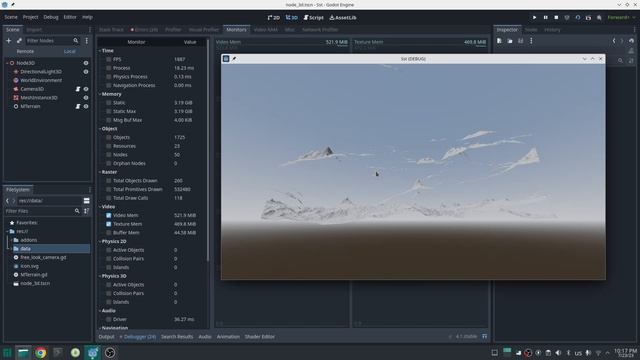The width and height of the screenshot is (640, 360).
Task: Uncheck the Video Mem monitor
Action: coord(109,216)
